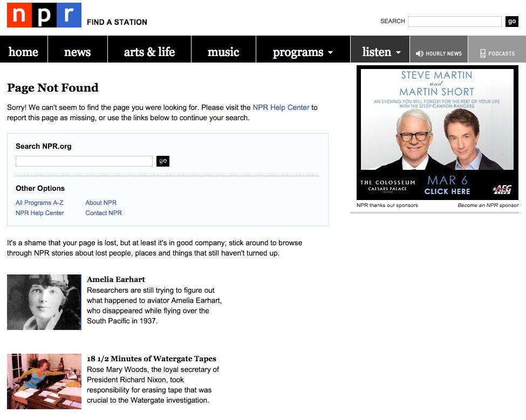This screenshot has width=526, height=420.
Task: Switch to the news section
Action: [x=78, y=52]
